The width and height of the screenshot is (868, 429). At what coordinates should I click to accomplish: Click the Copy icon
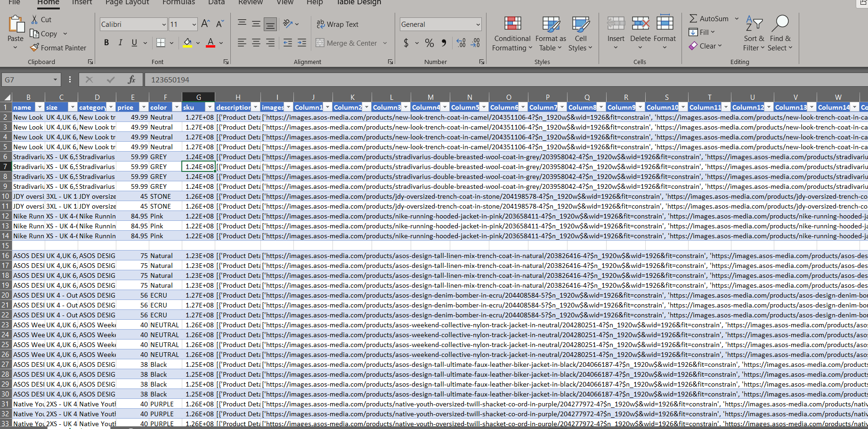pyautogui.click(x=34, y=33)
